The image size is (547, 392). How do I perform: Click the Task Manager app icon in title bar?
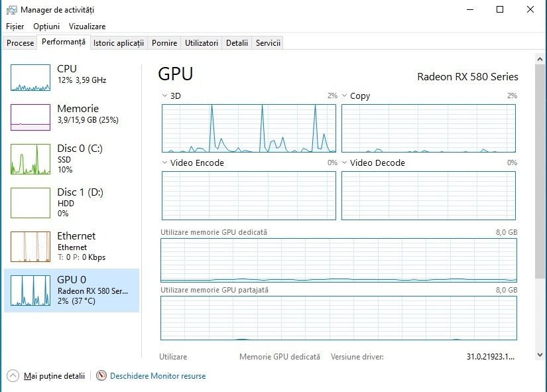11,10
